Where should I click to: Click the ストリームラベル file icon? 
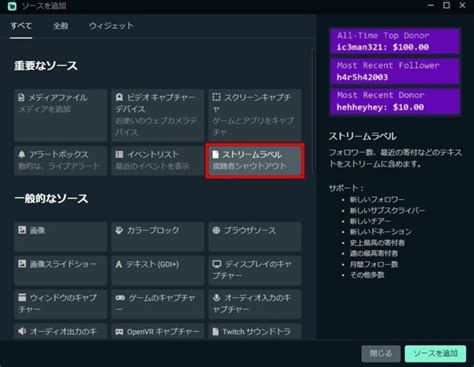pyautogui.click(x=216, y=154)
